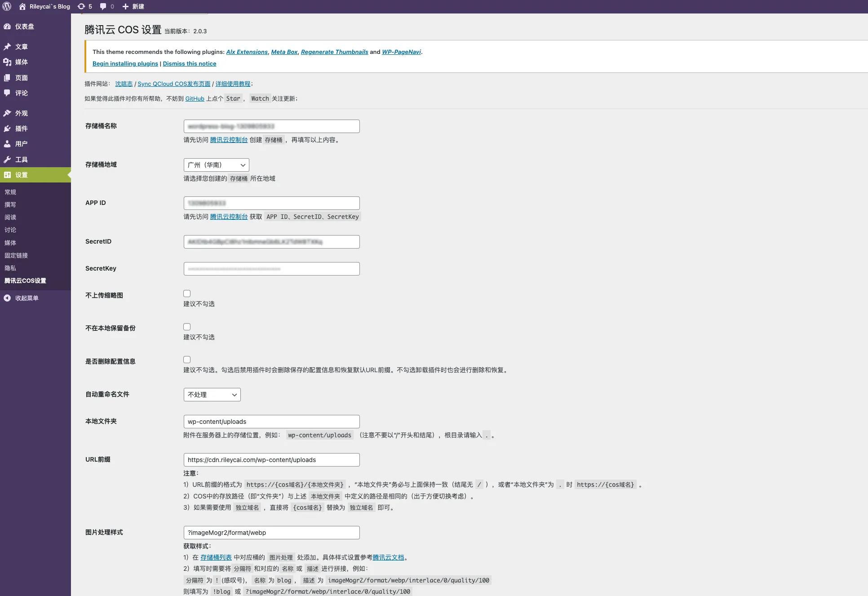
Task: Click the 设置 settings icon
Action: coord(7,175)
